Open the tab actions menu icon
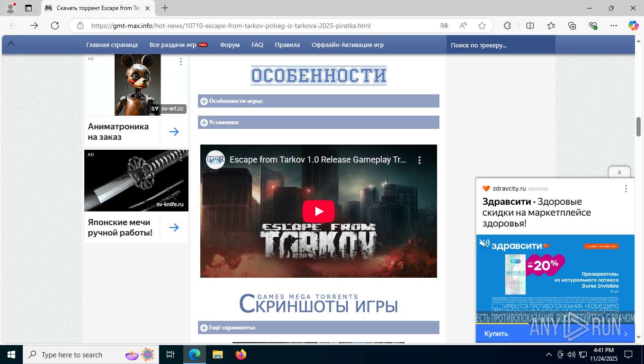The width and height of the screenshot is (644, 364). point(28,8)
